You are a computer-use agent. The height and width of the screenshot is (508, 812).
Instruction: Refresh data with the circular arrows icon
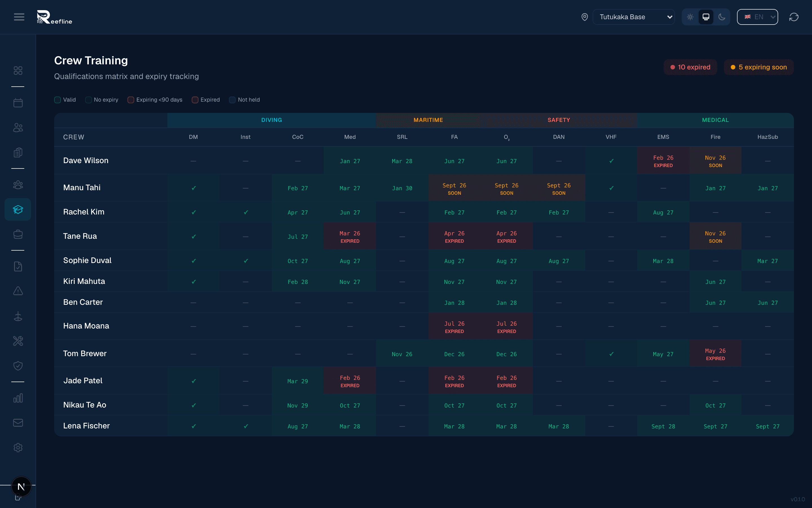pyautogui.click(x=794, y=17)
